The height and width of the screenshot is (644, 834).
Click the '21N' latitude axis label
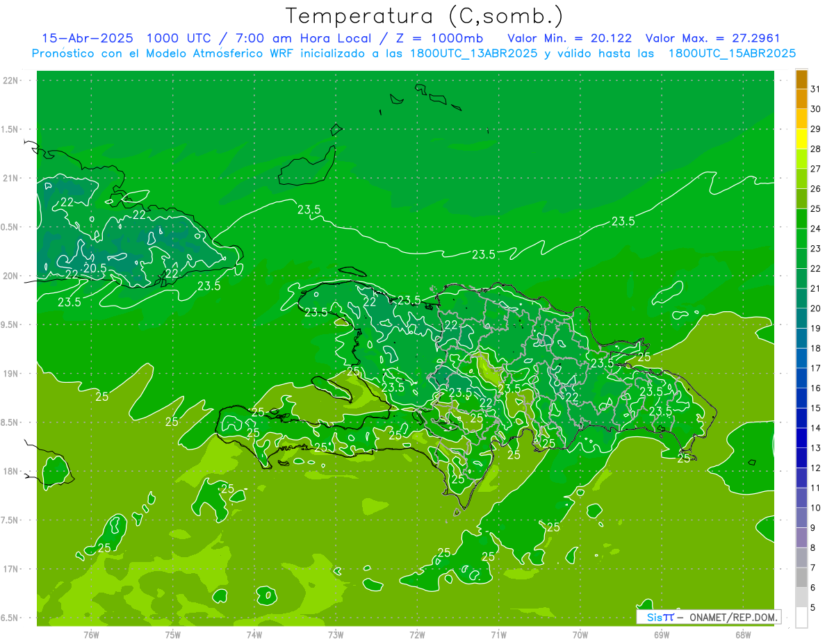pos(10,179)
